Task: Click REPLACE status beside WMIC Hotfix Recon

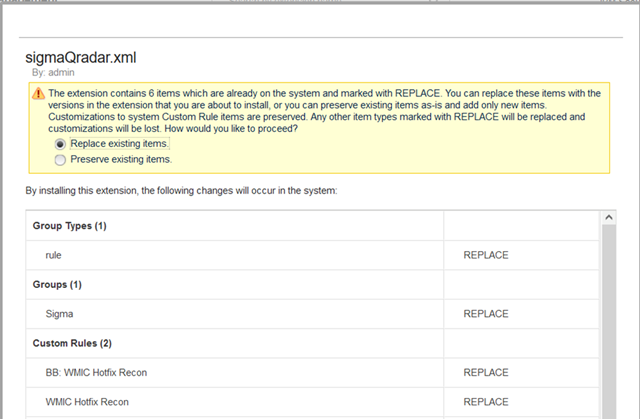Action: tap(486, 402)
